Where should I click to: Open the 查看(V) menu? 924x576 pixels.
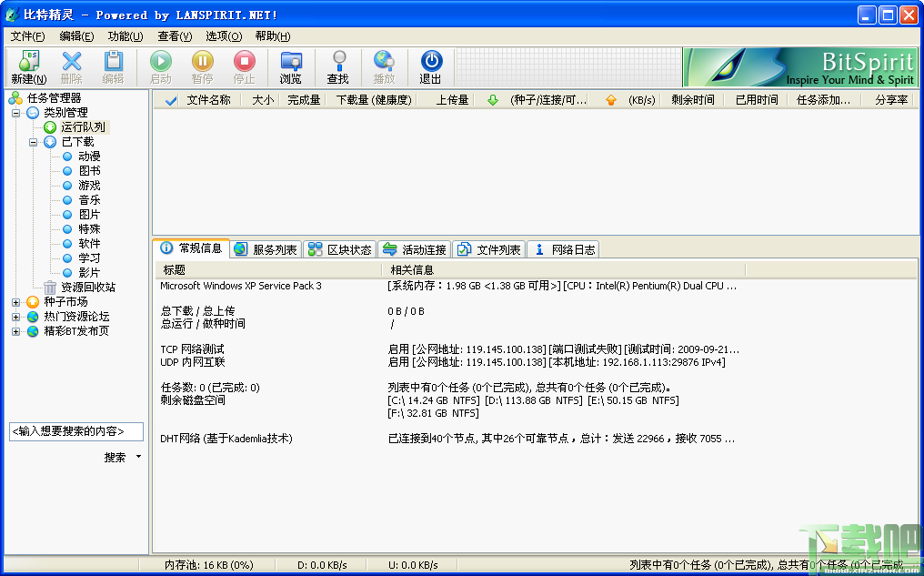[x=175, y=36]
